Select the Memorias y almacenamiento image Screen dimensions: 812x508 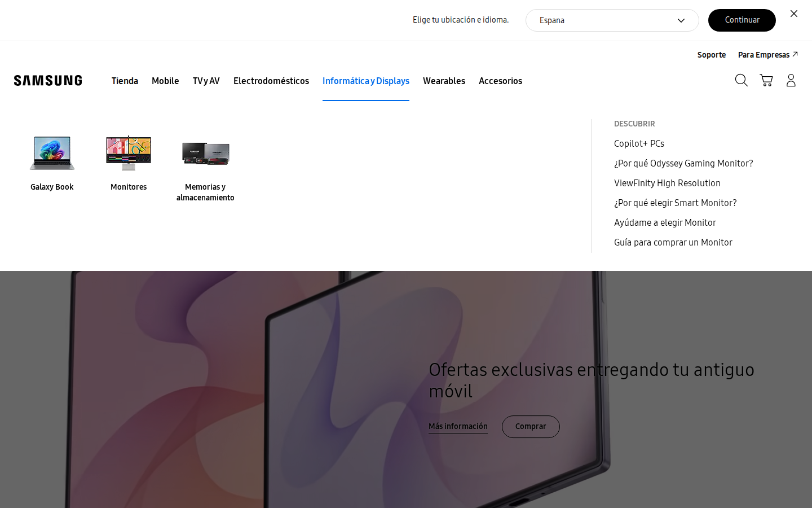click(x=205, y=153)
